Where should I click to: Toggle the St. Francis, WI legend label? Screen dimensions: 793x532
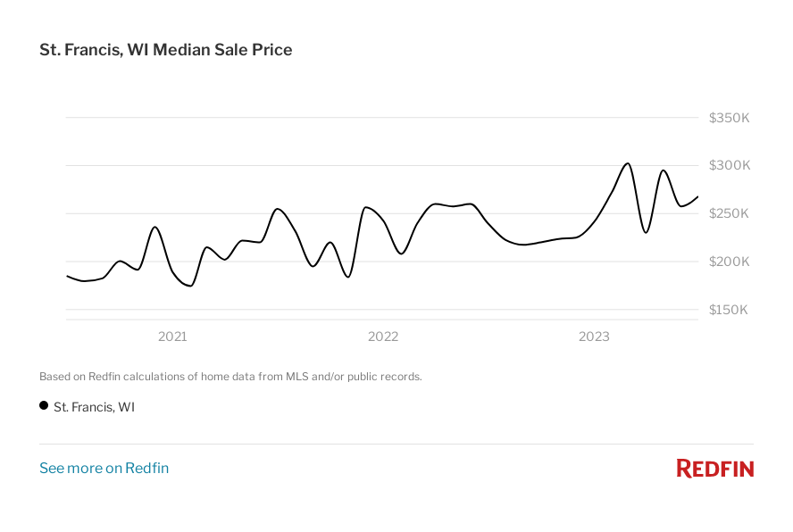(x=94, y=407)
